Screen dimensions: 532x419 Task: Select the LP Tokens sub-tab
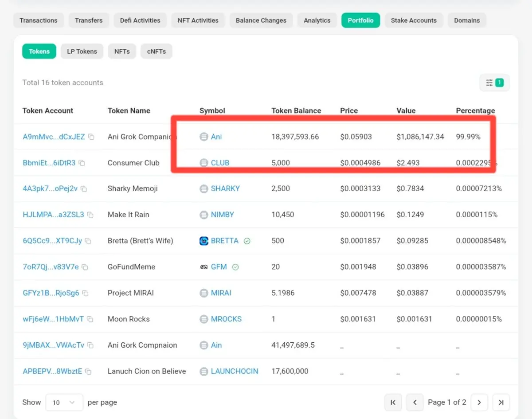pos(82,51)
